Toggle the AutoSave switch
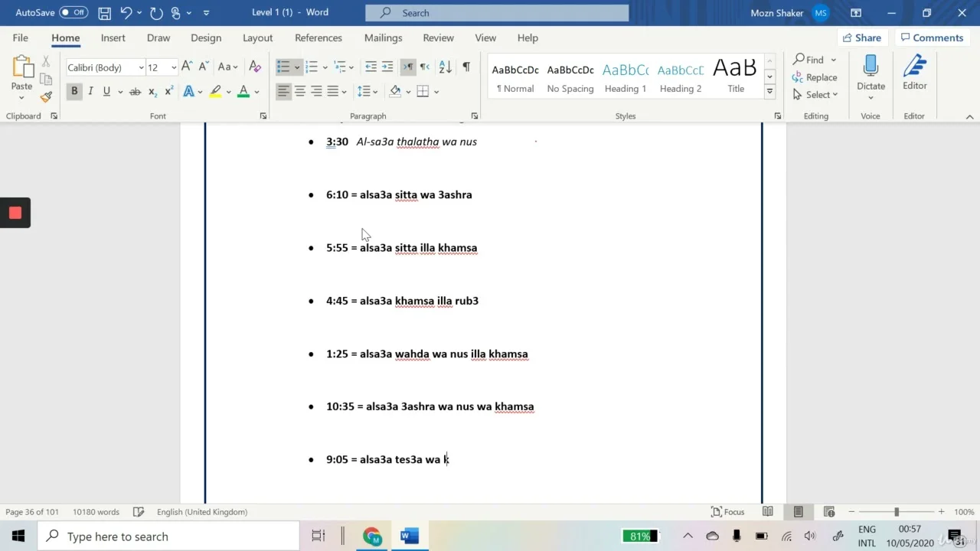This screenshot has width=980, height=551. [x=73, y=13]
